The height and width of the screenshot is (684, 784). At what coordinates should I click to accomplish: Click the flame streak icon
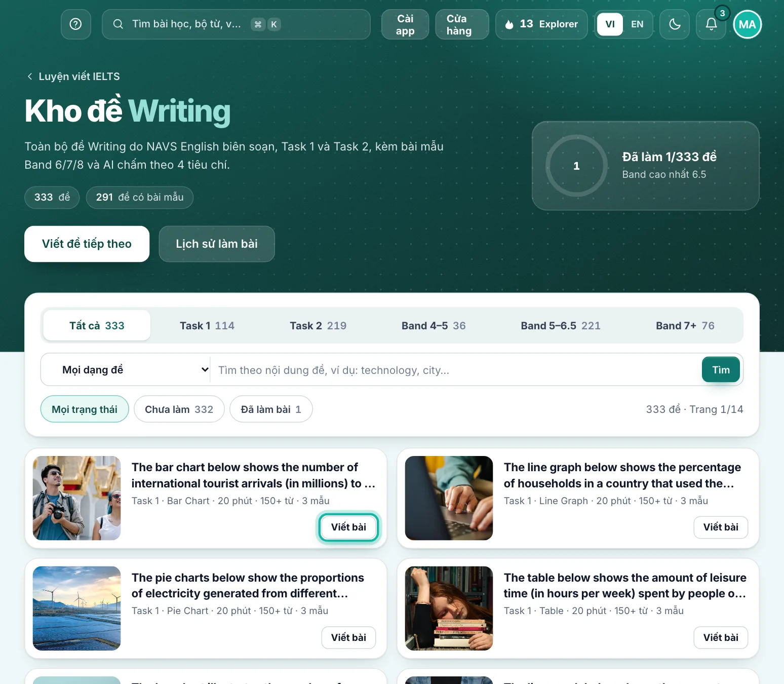(x=509, y=24)
